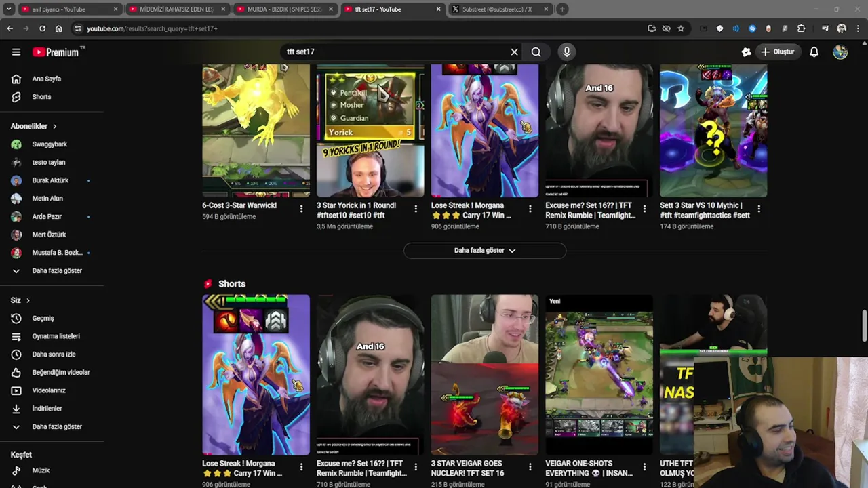Screen dimensions: 868x488
Task: Clear the search box with the X
Action: (x=514, y=52)
